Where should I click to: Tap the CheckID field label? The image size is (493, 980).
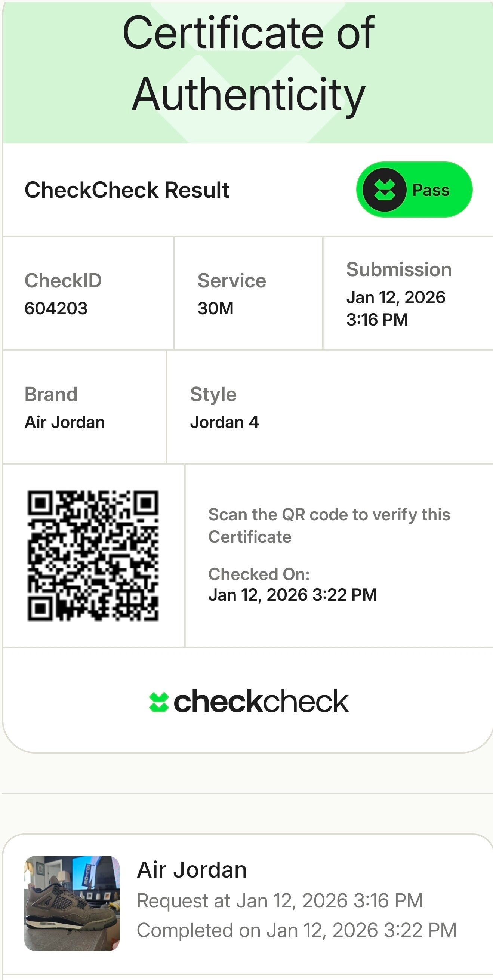tap(63, 281)
